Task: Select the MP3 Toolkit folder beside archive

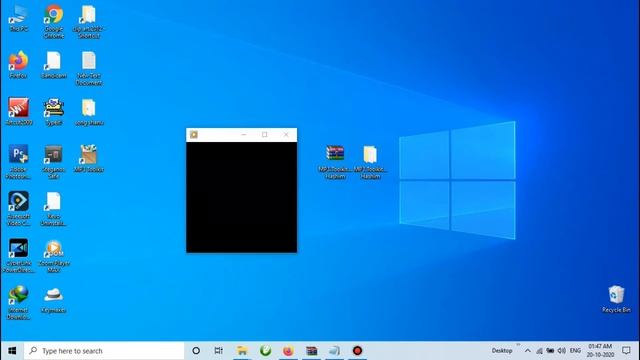Action: [x=370, y=162]
